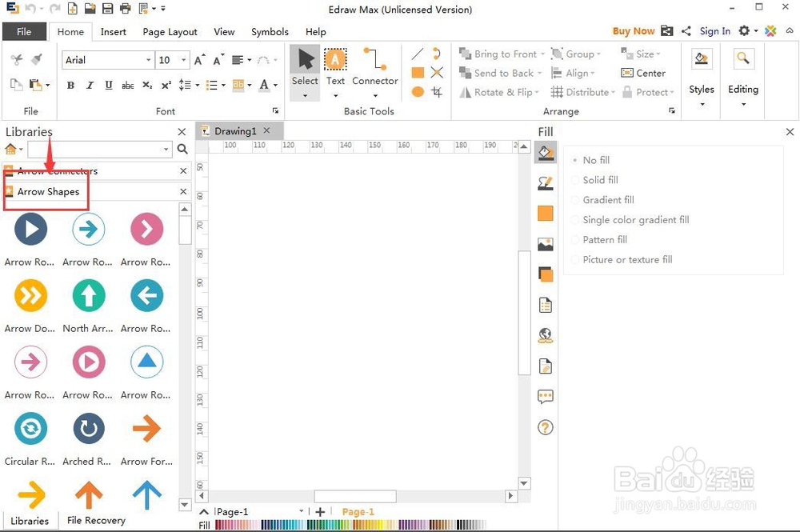Close the Arrow Shapes library
Screen dimensions: 800x532
[x=183, y=191]
